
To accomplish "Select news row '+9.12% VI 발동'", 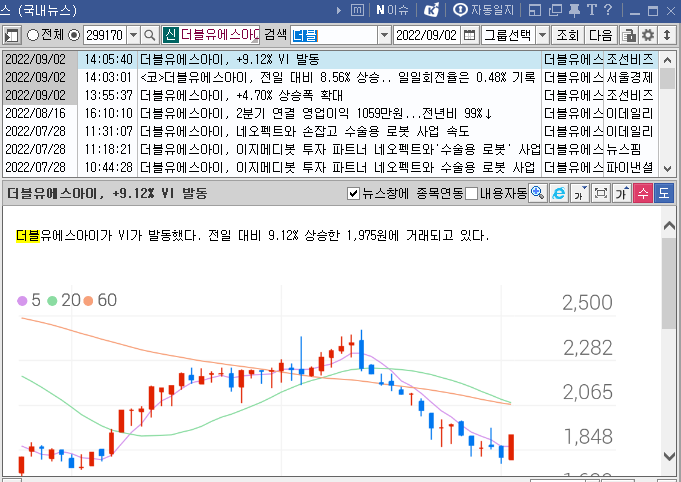I will click(330, 59).
